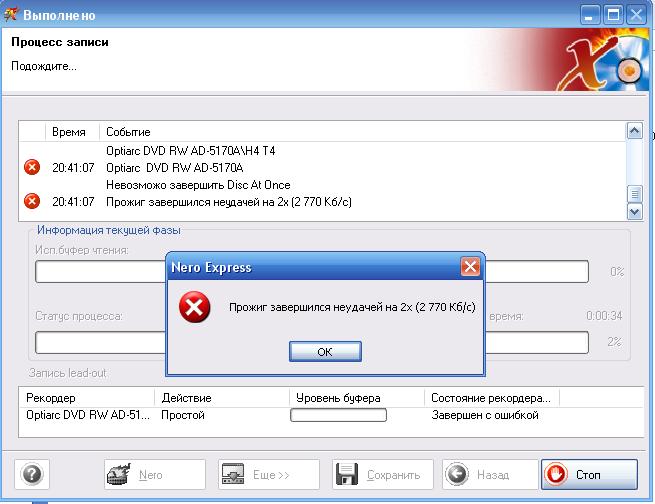
Task: Select recorder row Optiarc DVD RW AD-51...
Action: tap(88, 415)
